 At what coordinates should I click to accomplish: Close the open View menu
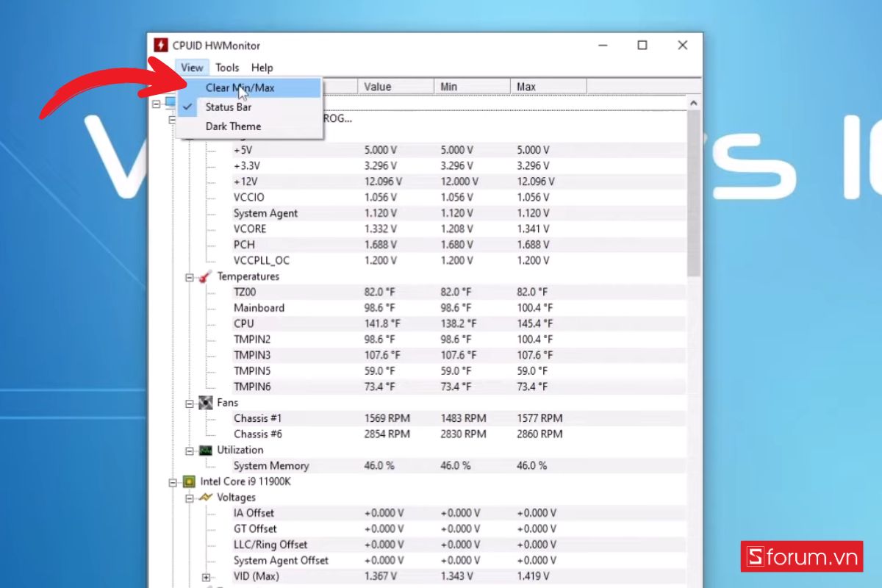[x=192, y=68]
